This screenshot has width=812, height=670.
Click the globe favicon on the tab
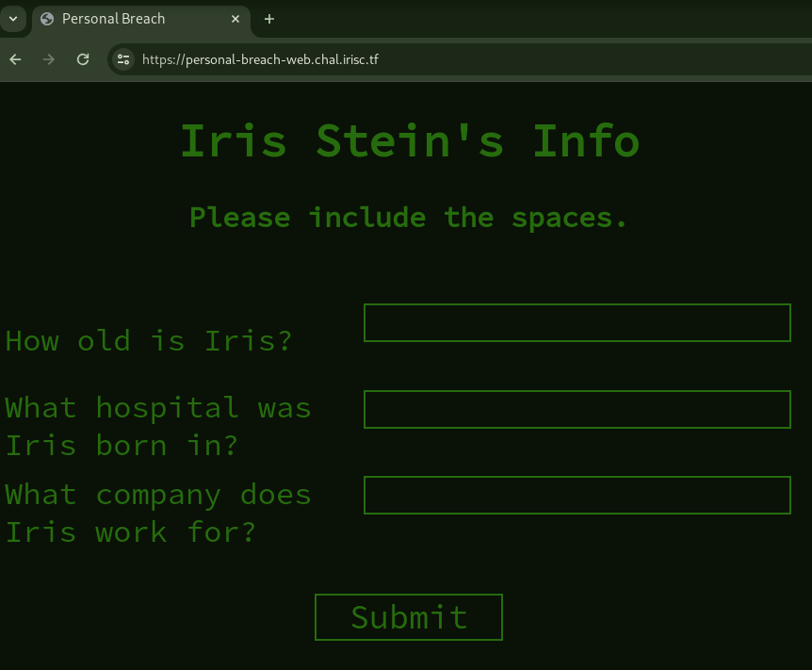coord(47,19)
